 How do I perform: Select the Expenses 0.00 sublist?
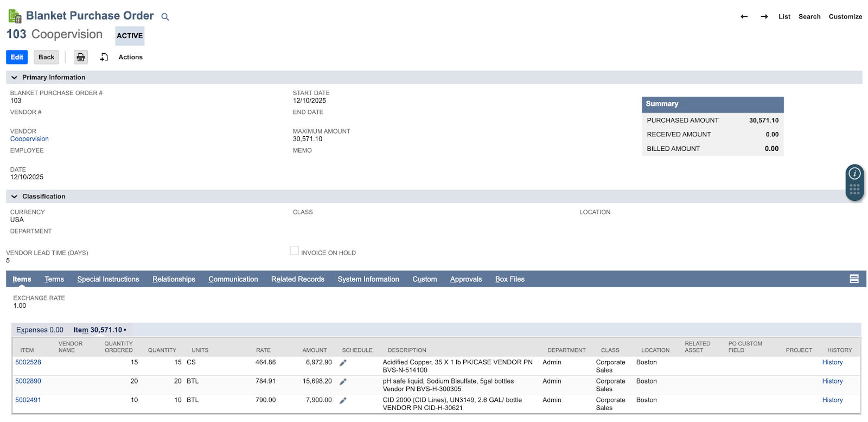40,330
